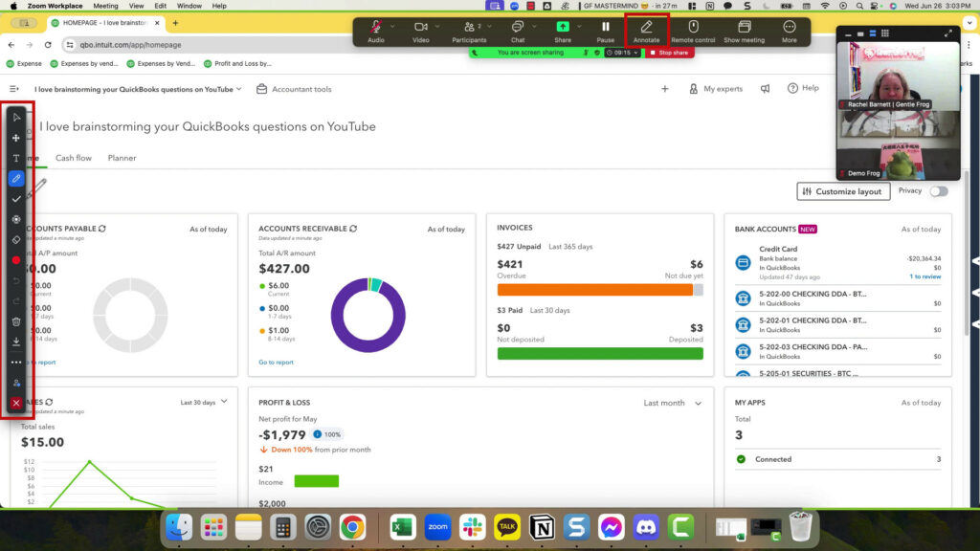This screenshot has width=980, height=551.
Task: Pause the Zoom screen share
Action: (x=605, y=31)
